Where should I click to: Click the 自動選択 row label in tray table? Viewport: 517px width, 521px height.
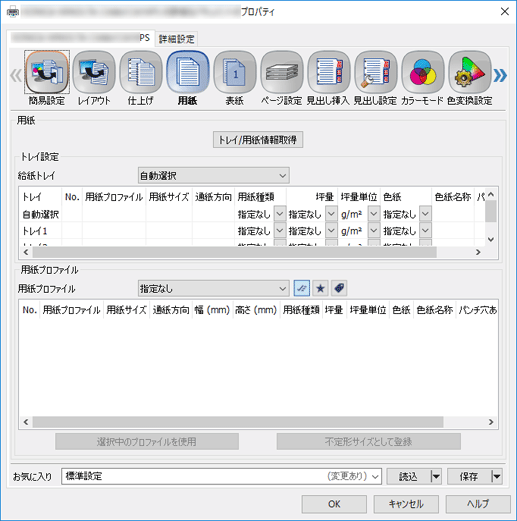[x=41, y=214]
